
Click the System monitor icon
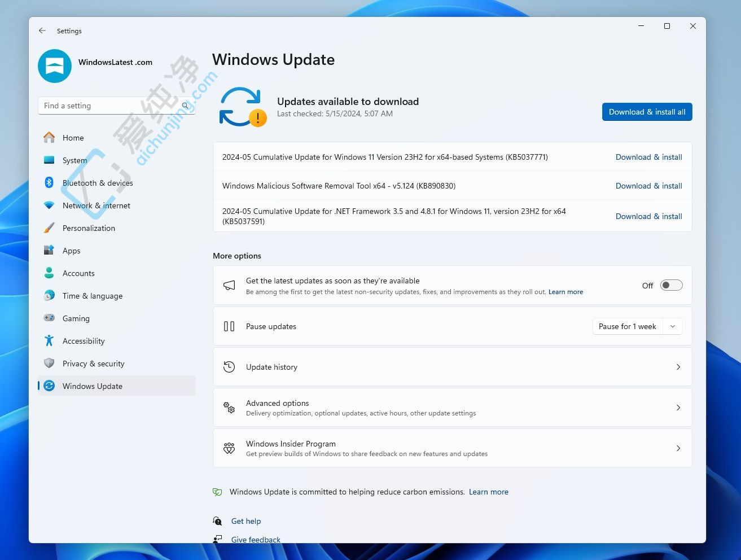click(x=49, y=160)
